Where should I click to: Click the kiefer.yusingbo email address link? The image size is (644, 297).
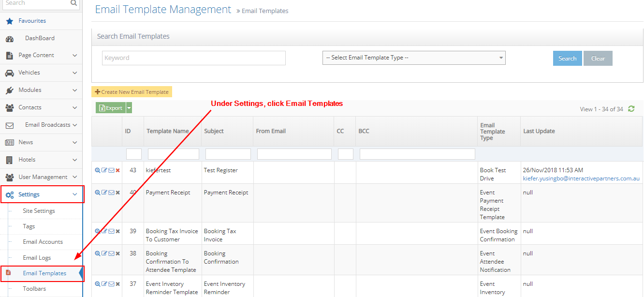coord(581,178)
